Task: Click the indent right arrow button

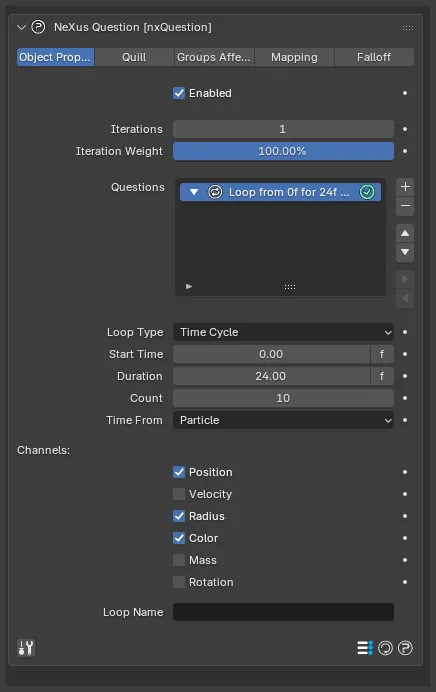Action: (x=405, y=279)
